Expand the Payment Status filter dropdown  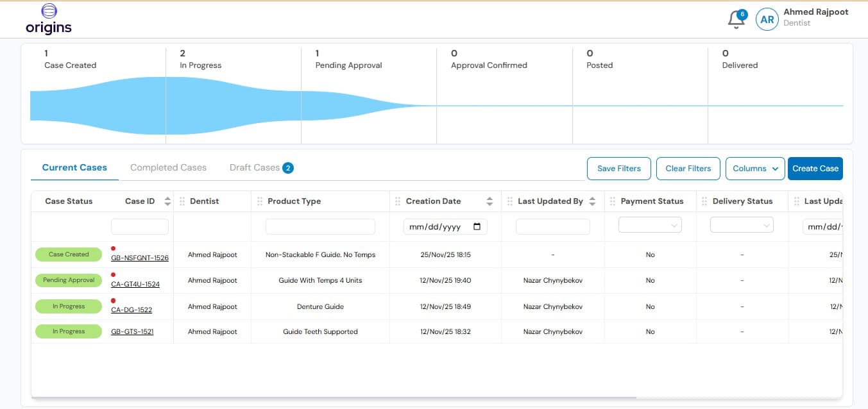[x=650, y=226]
